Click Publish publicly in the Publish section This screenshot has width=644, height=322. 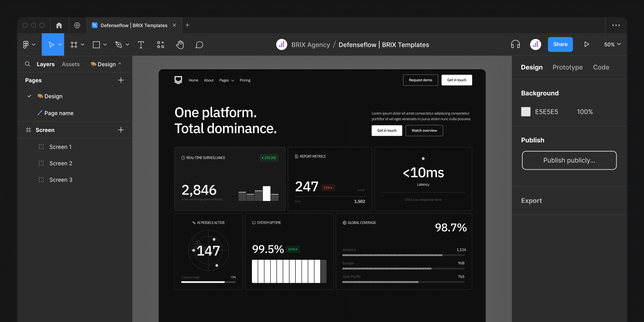pyautogui.click(x=569, y=160)
